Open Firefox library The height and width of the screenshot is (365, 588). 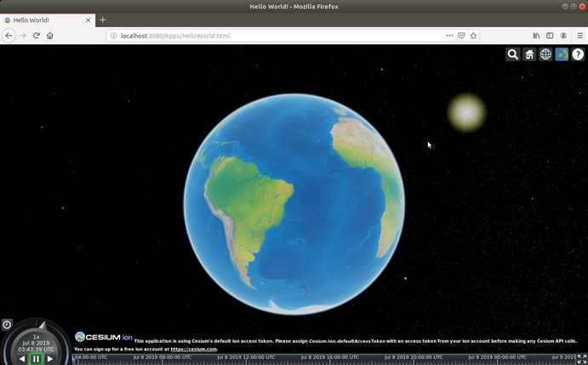tap(536, 36)
